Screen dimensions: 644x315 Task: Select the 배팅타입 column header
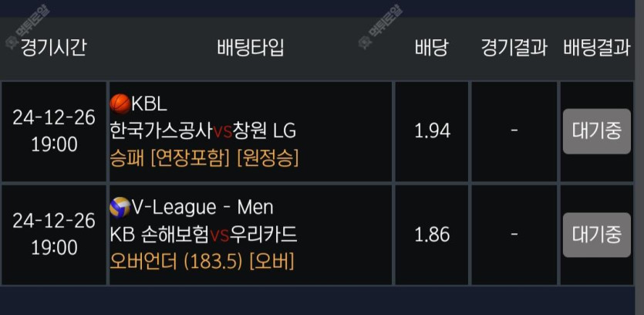pyautogui.click(x=251, y=48)
